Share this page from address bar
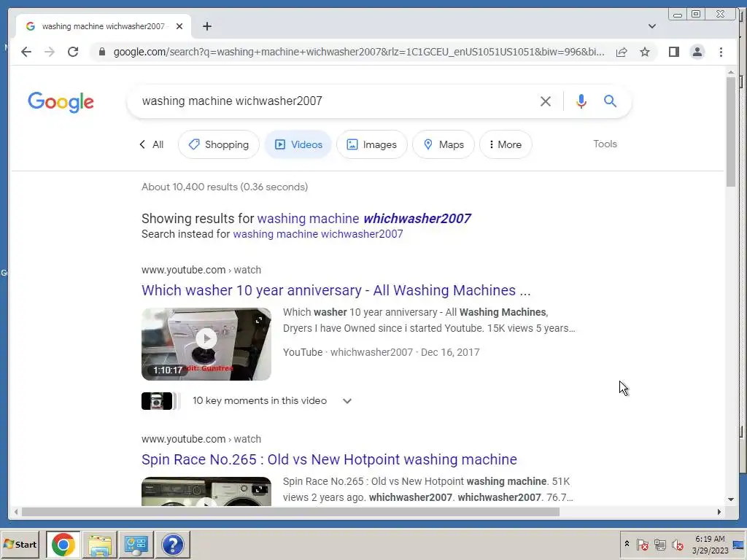The height and width of the screenshot is (560, 747). (x=622, y=52)
